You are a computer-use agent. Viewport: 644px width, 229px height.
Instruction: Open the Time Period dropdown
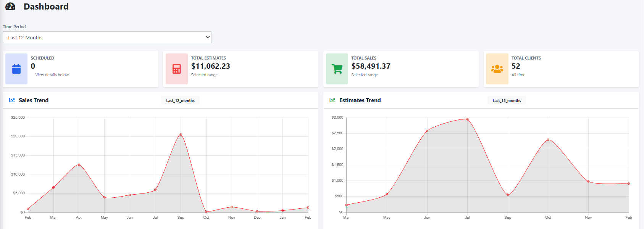pos(107,37)
